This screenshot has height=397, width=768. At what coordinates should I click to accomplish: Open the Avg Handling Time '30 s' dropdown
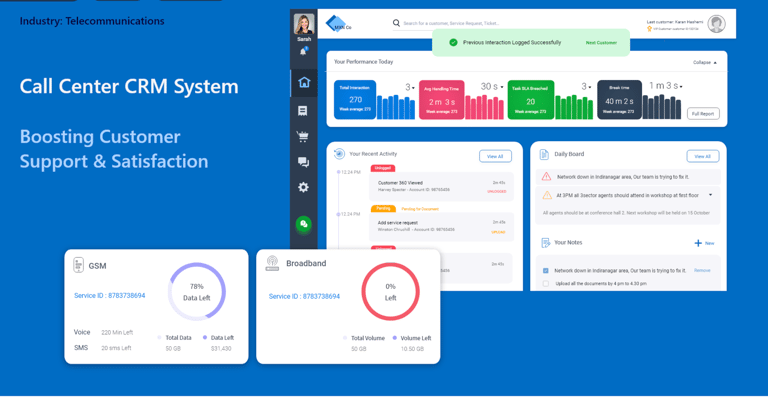pos(492,87)
